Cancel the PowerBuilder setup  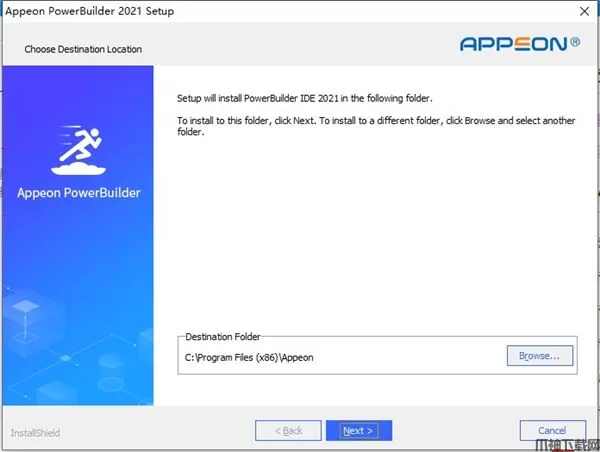pyautogui.click(x=553, y=431)
